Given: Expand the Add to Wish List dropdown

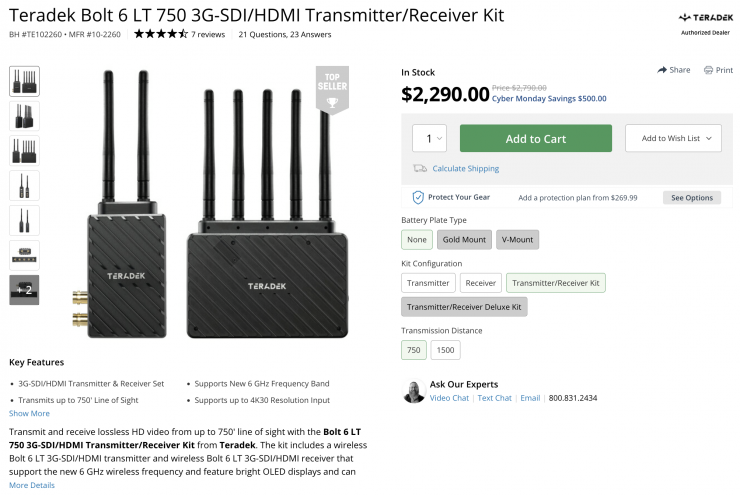Looking at the screenshot, I should tap(673, 139).
